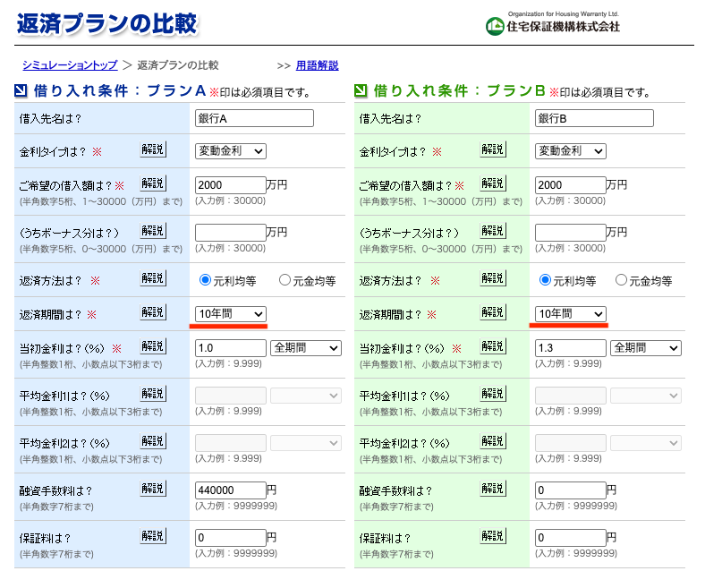Choose 元金均等 repayment method in Plan B
This screenshot has height=588, width=705.
(x=622, y=280)
